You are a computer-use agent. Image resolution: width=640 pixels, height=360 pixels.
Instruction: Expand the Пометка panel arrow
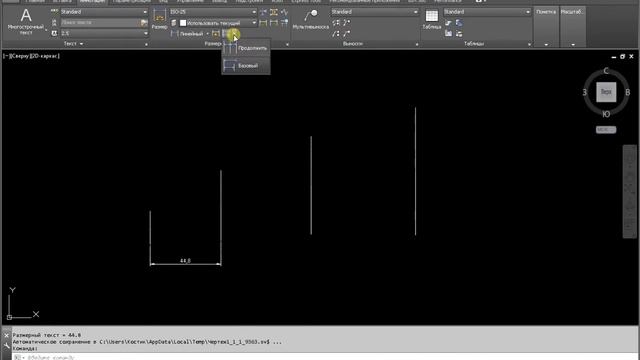click(546, 44)
